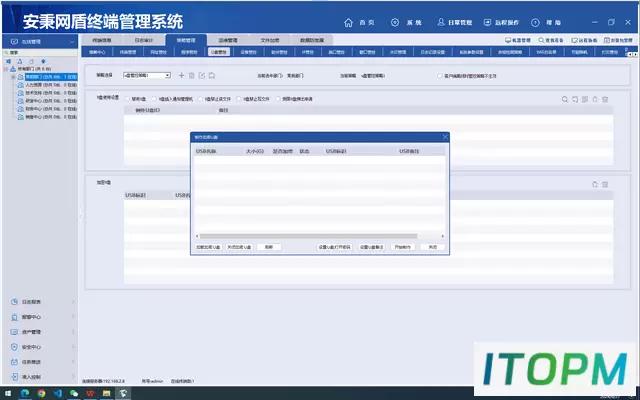Open Windows Start menu on taskbar

tap(8, 393)
